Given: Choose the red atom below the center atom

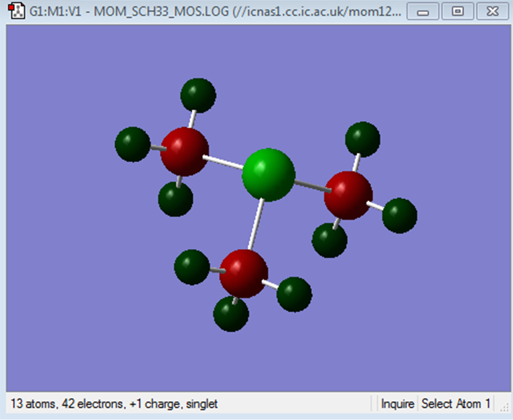Looking at the screenshot, I should point(244,274).
